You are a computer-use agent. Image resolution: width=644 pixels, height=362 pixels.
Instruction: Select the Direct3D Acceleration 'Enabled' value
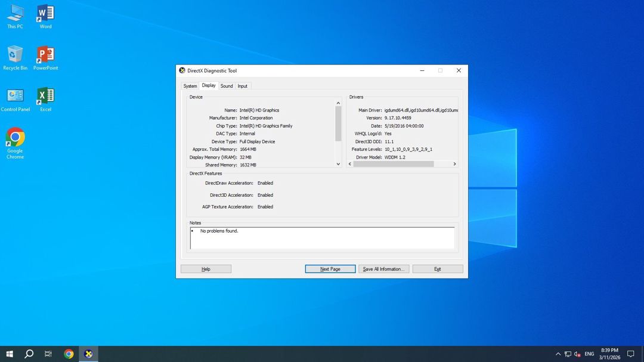coord(265,195)
